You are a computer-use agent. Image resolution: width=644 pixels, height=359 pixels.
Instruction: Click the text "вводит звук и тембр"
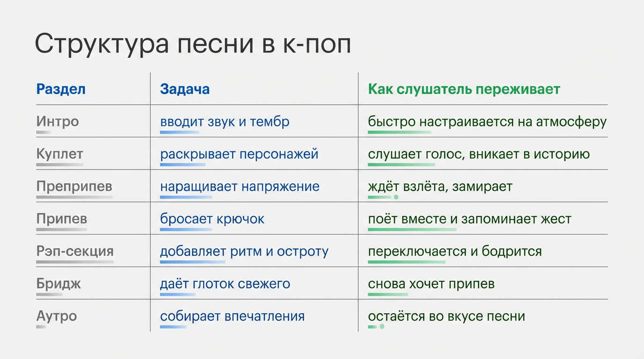(225, 122)
